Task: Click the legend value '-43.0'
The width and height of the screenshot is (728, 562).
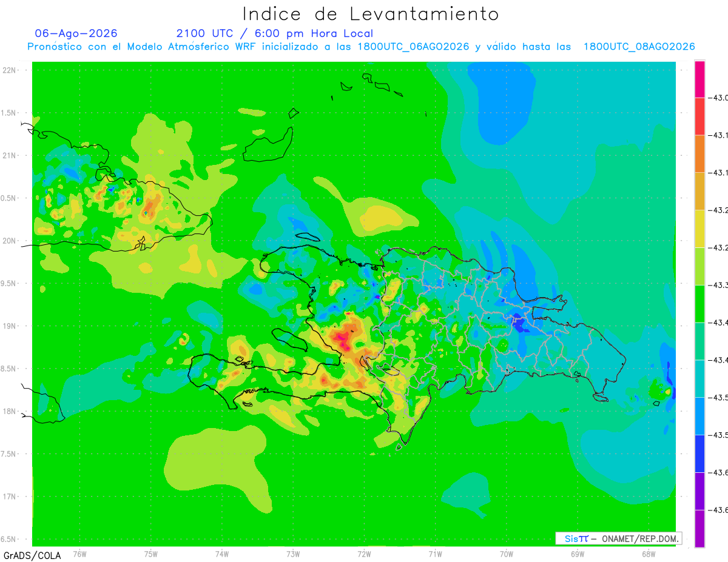Action: (x=720, y=98)
